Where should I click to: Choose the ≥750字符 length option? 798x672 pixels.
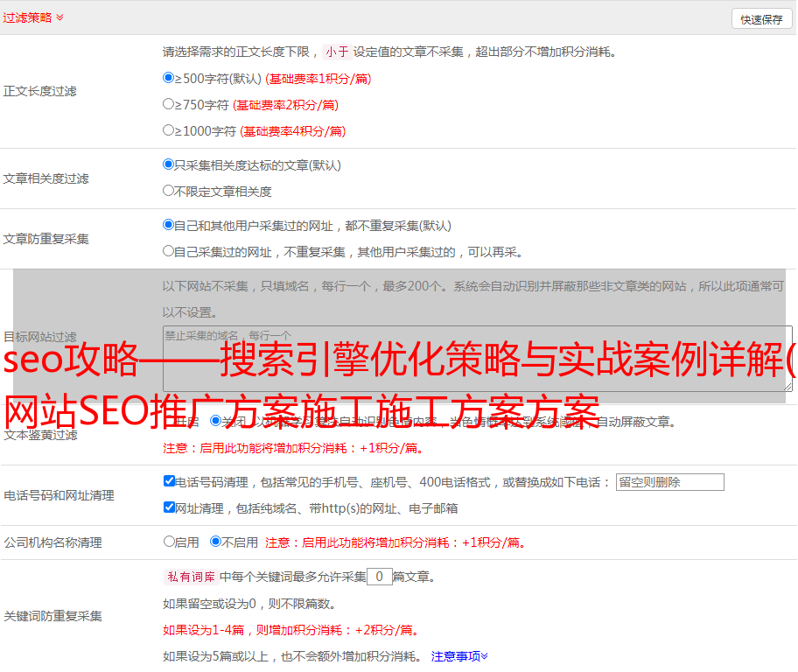(x=169, y=104)
